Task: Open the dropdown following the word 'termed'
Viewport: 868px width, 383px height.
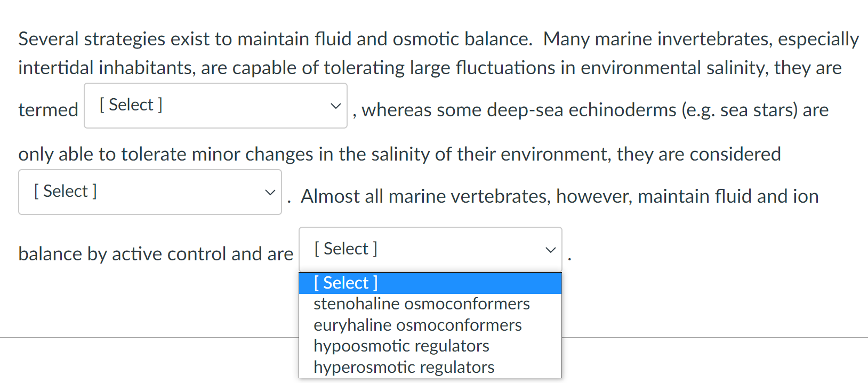Action: coord(215,106)
